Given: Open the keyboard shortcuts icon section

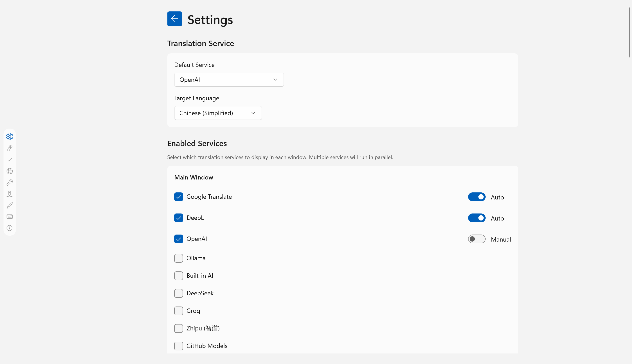Looking at the screenshot, I should tap(9, 217).
